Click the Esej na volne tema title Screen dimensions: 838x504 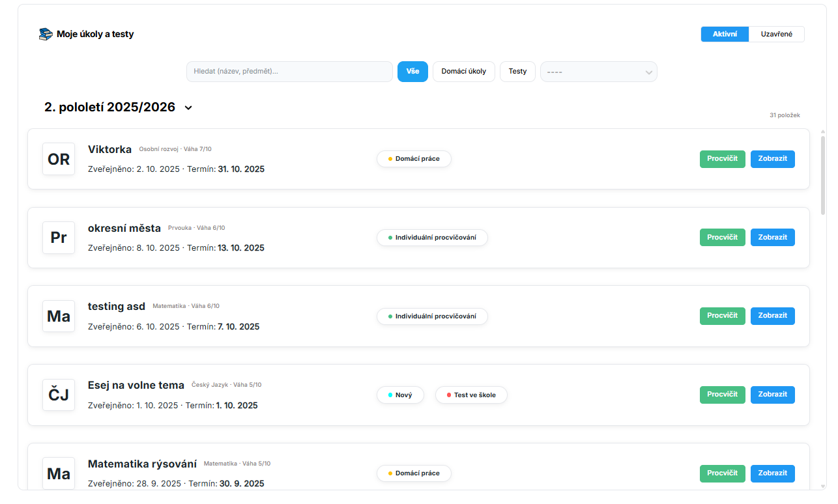tap(136, 385)
